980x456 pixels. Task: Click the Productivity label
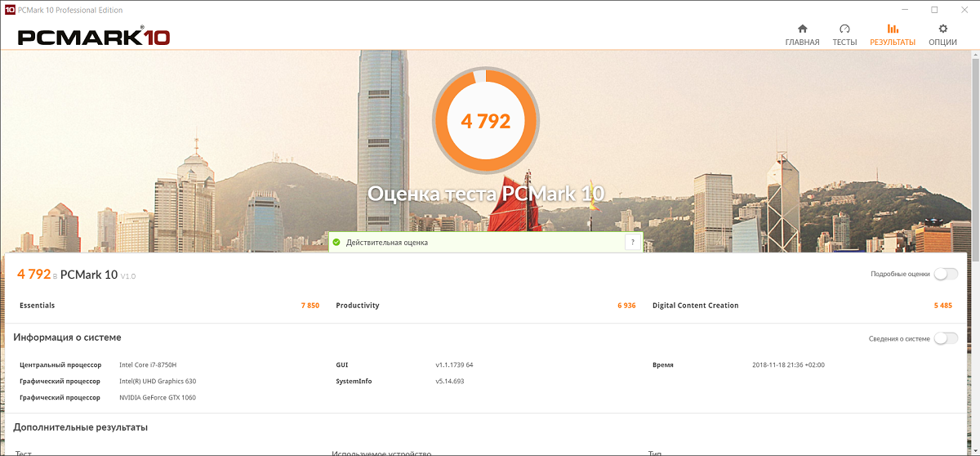(x=358, y=306)
